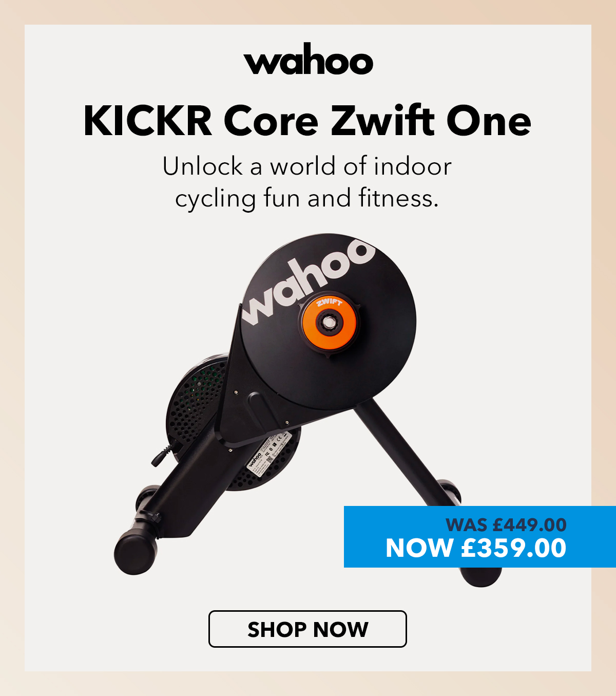616x696 pixels.
Task: Click the trainer's right foot below banner
Action: tap(481, 577)
